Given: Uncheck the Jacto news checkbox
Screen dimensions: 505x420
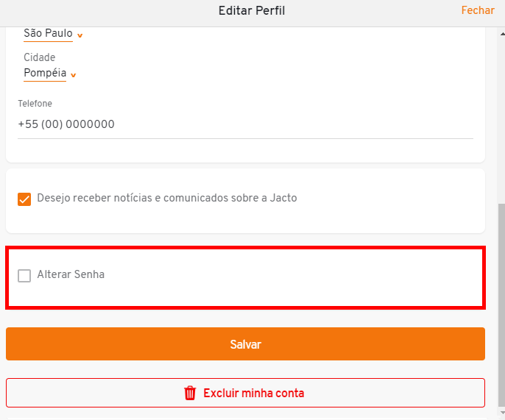Looking at the screenshot, I should coord(24,199).
